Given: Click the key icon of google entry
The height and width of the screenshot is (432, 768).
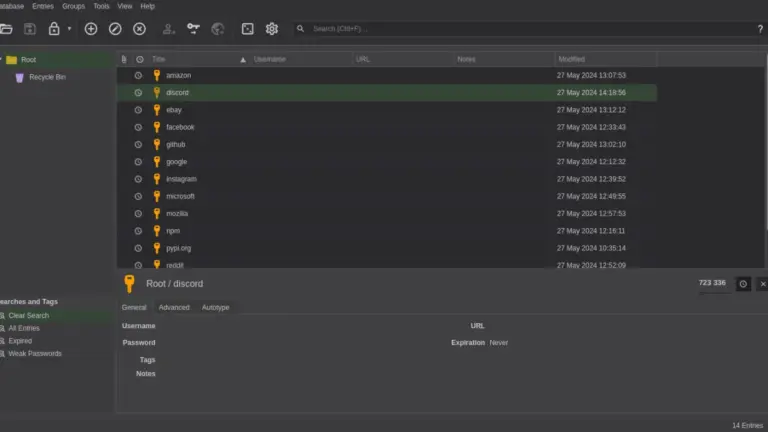Looking at the screenshot, I should click(x=157, y=161).
